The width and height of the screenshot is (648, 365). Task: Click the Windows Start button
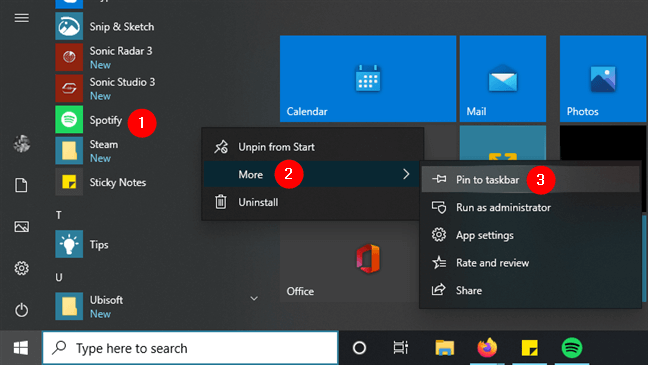pos(21,348)
